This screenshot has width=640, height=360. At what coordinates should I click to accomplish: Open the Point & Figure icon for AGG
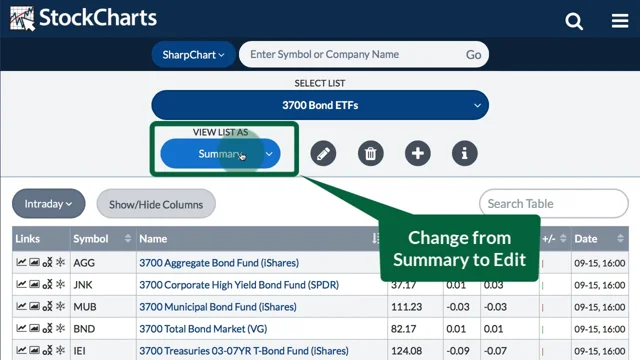(x=47, y=262)
